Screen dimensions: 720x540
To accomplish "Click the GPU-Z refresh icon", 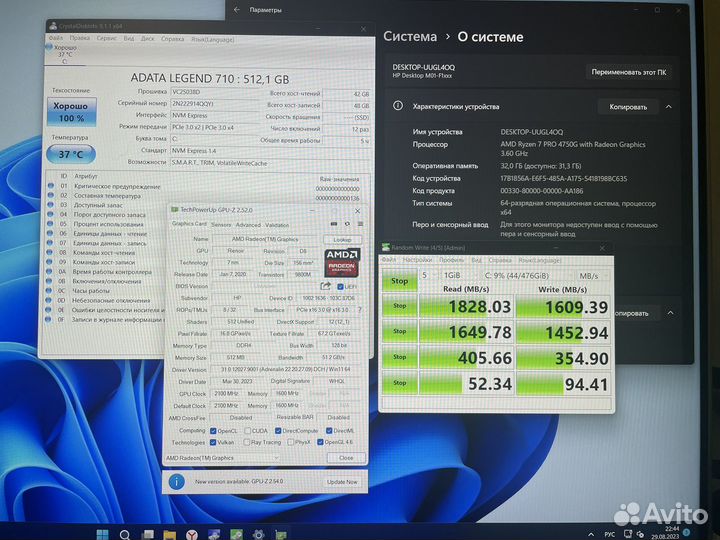I will point(347,224).
